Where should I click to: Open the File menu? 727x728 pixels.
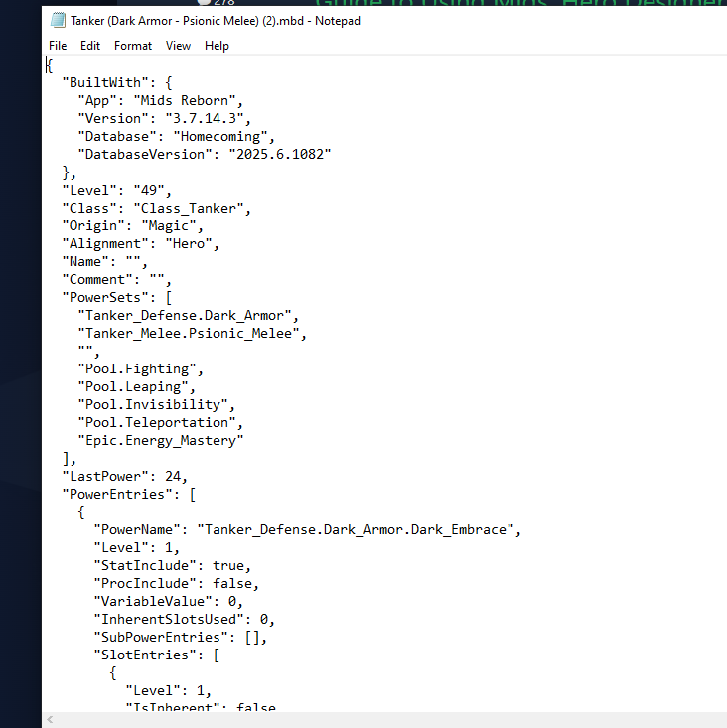click(58, 46)
